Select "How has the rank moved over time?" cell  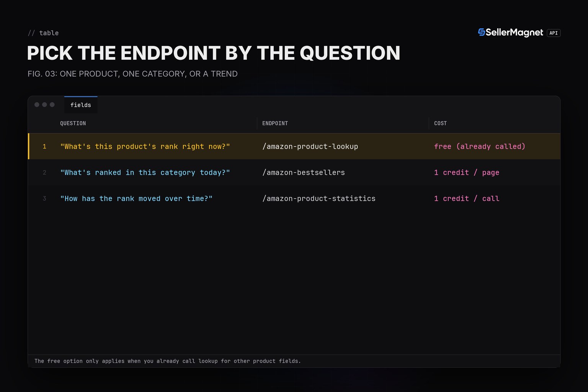tap(136, 199)
